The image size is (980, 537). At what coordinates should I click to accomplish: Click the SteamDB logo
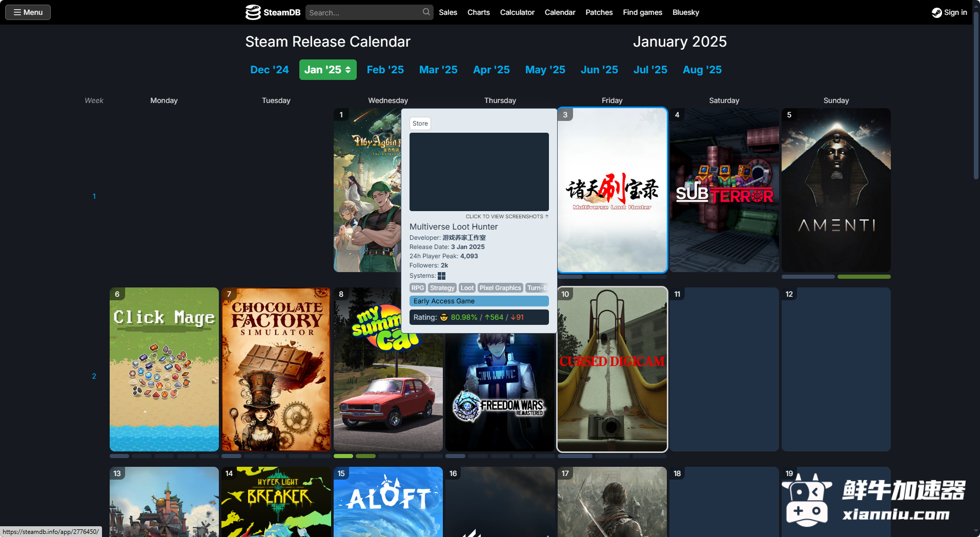(x=273, y=12)
